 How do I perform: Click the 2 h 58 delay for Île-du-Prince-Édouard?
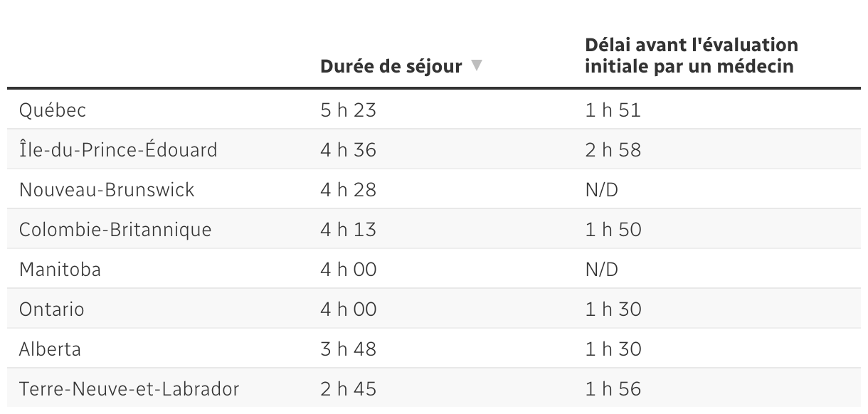pos(613,150)
